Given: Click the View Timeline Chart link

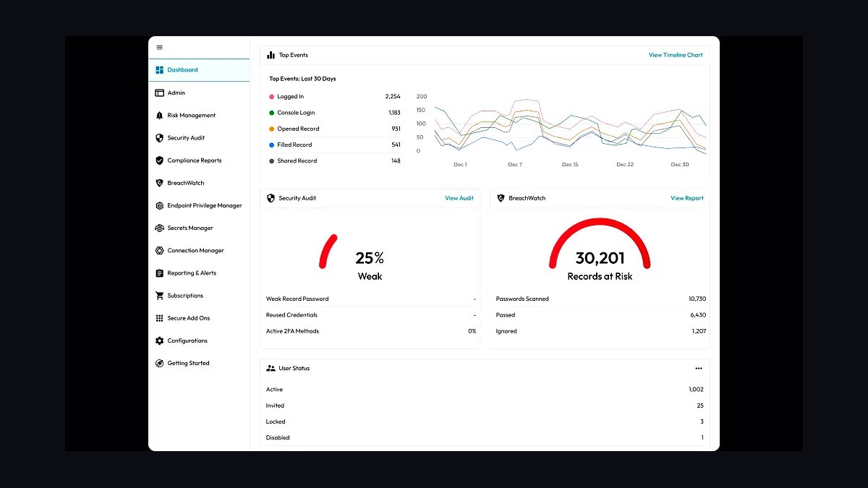Looking at the screenshot, I should coord(676,55).
